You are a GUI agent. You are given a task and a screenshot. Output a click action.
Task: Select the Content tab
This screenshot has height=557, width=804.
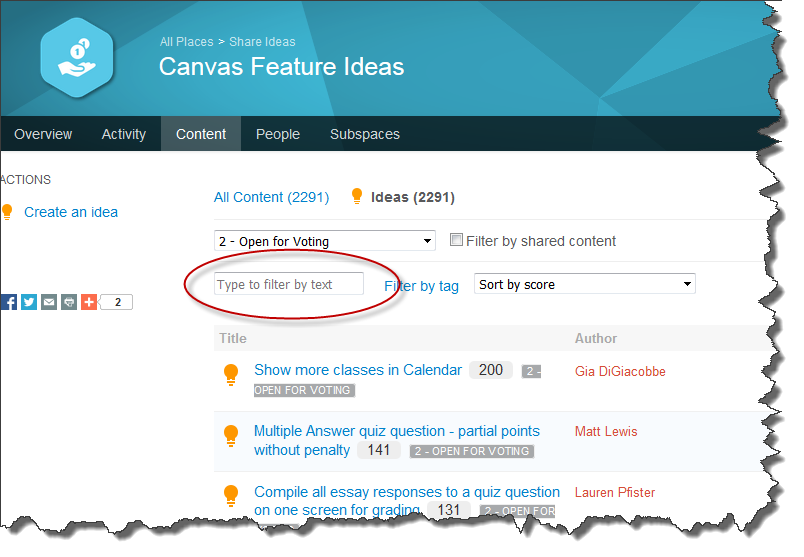pyautogui.click(x=201, y=134)
